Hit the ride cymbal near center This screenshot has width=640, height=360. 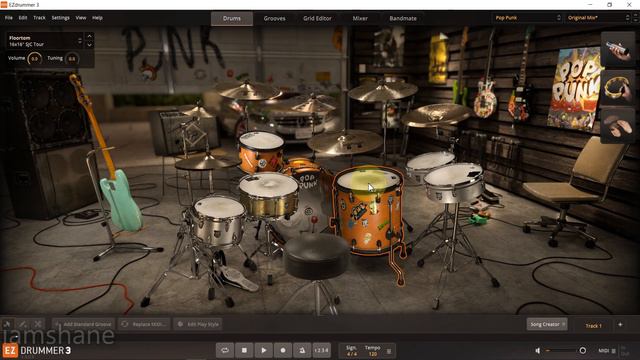click(345, 142)
